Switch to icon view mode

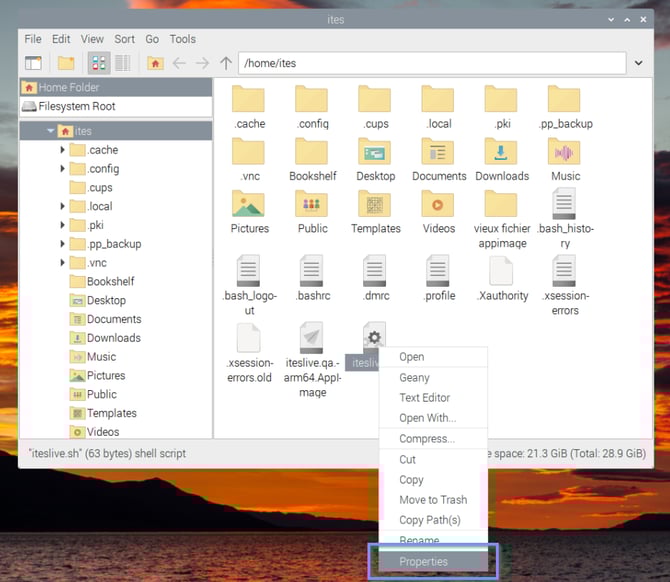(99, 63)
